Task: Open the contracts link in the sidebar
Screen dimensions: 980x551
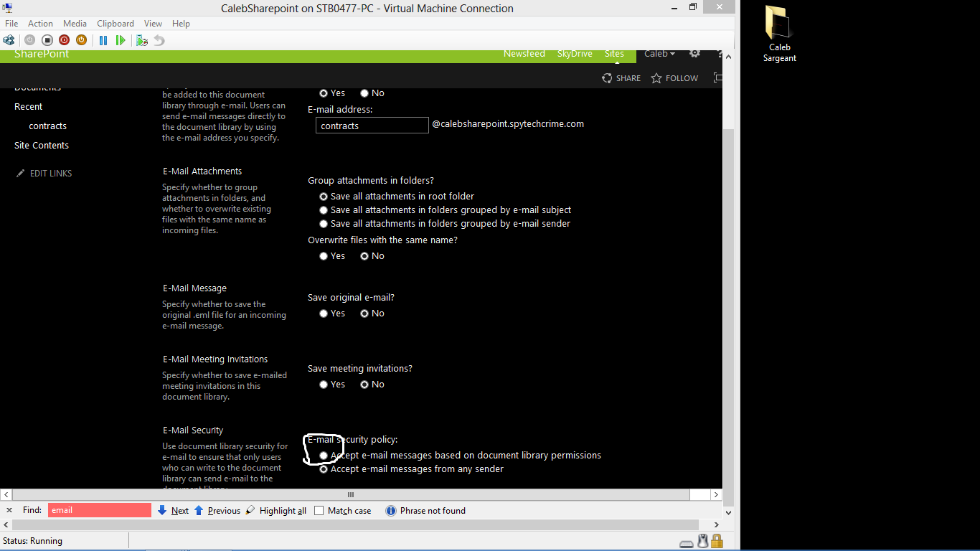Action: pos(48,126)
